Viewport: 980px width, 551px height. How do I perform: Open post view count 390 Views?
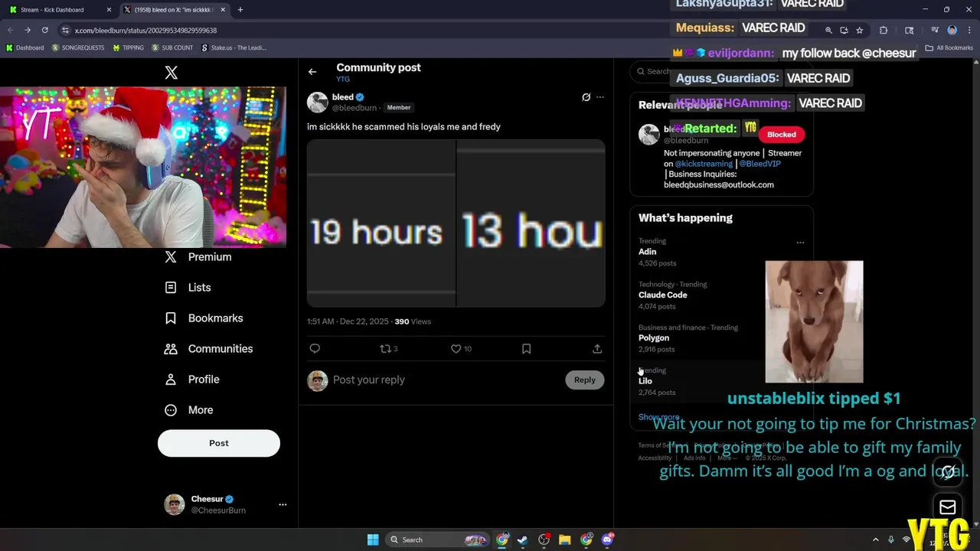[413, 321]
